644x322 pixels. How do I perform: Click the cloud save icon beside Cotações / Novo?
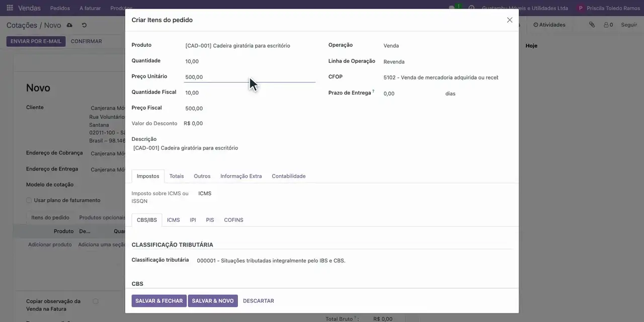69,25
